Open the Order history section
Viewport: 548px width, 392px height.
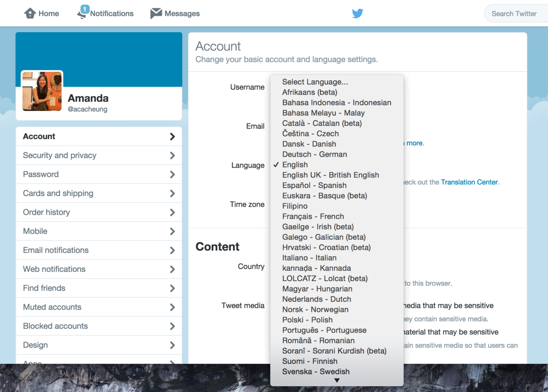(99, 212)
